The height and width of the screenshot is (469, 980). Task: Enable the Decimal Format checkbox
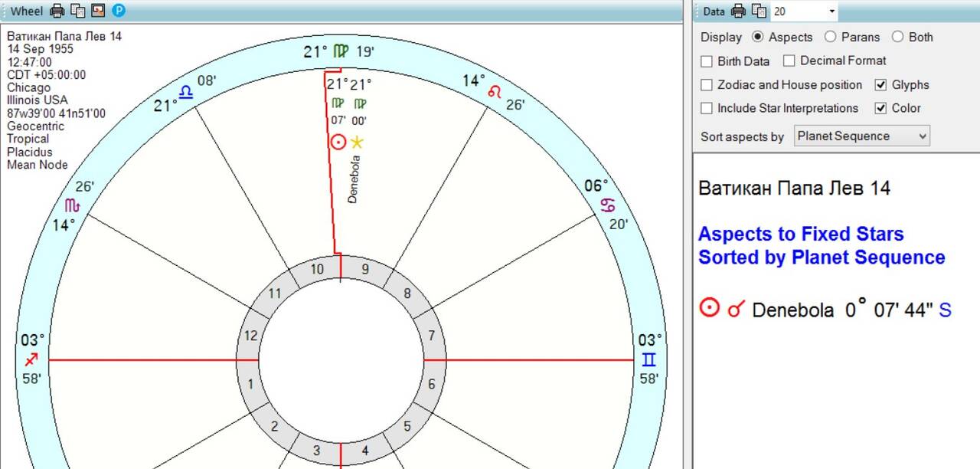point(835,61)
